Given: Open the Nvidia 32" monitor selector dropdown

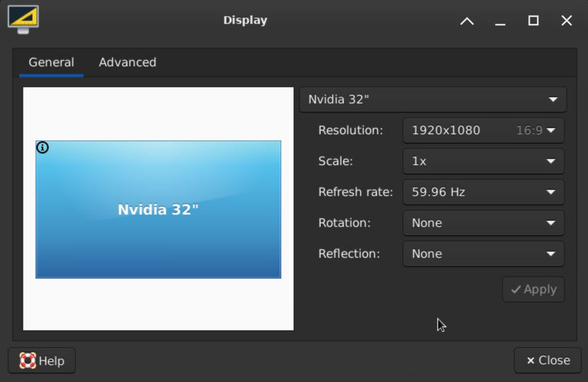Looking at the screenshot, I should (x=433, y=100).
